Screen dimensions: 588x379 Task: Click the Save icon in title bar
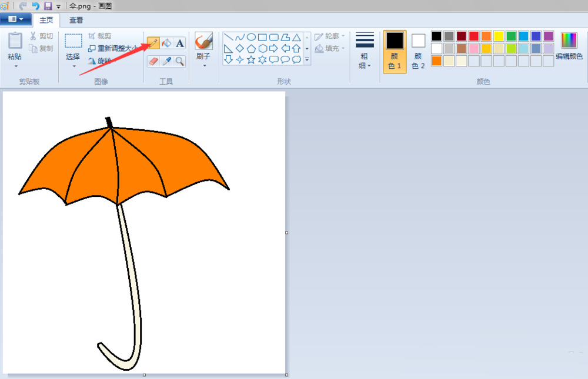click(x=48, y=6)
